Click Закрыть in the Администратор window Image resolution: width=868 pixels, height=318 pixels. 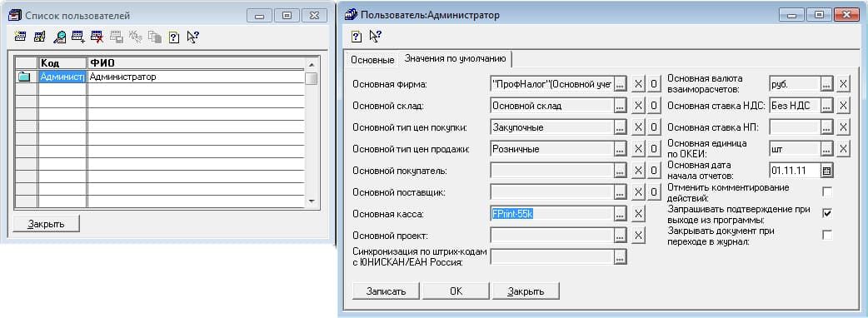coord(526,291)
